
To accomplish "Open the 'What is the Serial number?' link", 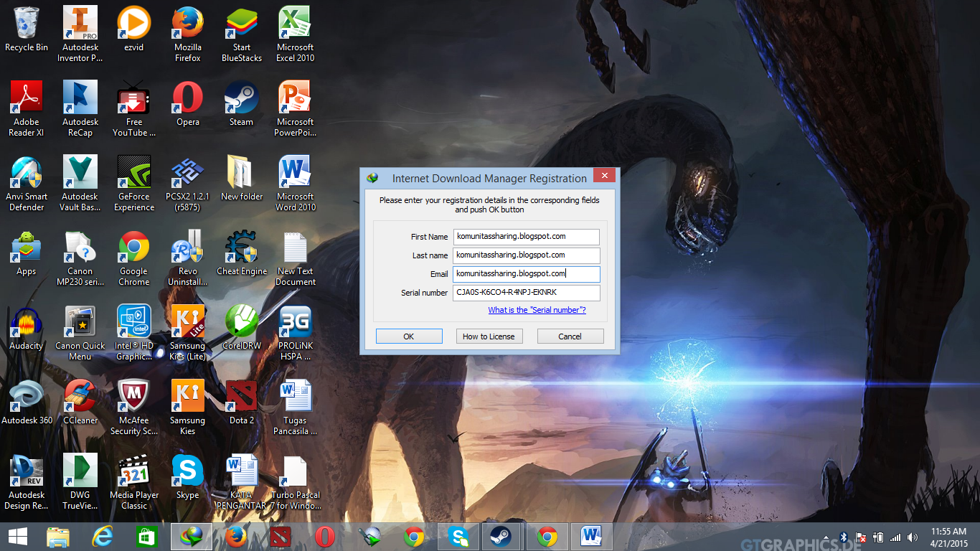I will [x=537, y=310].
